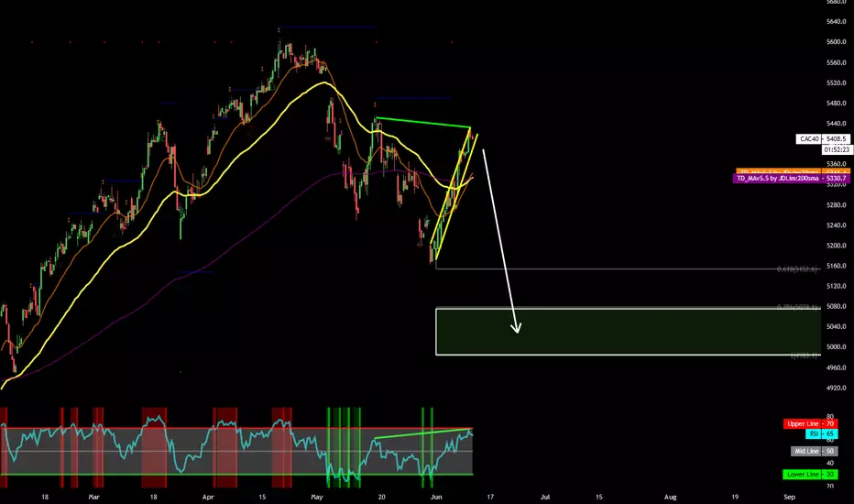Click the 5120.0 price axis value
The image size is (854, 504).
[x=836, y=286]
